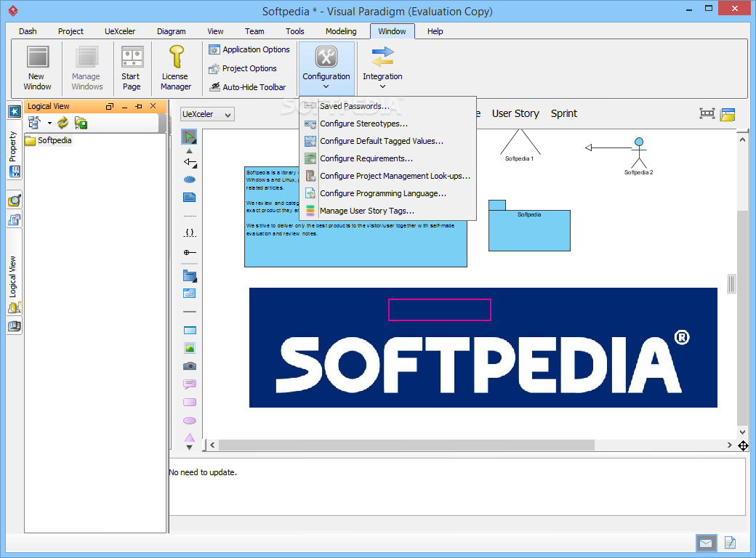
Task: Open the Dash menu
Action: point(28,31)
